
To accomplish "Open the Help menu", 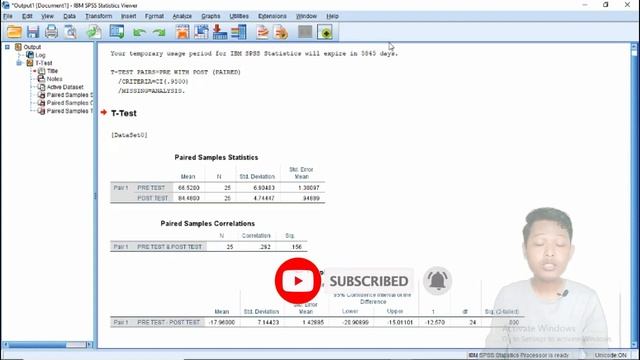I will (x=332, y=16).
